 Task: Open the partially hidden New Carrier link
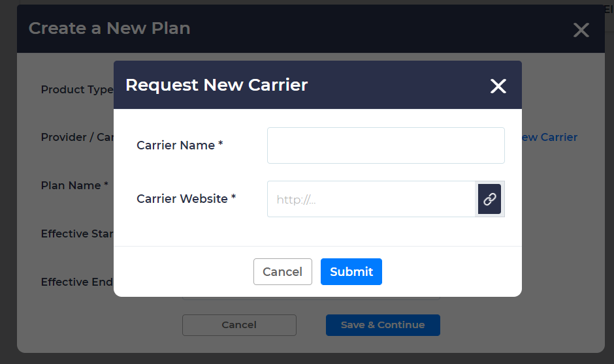coord(549,138)
